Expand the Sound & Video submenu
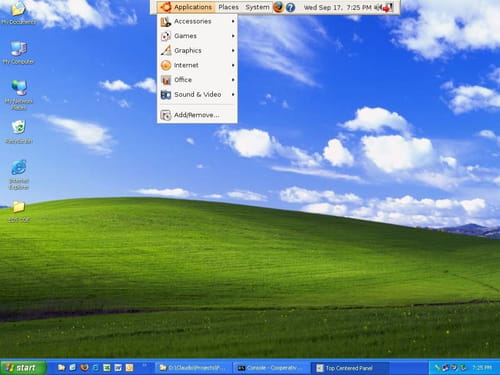 (x=197, y=95)
